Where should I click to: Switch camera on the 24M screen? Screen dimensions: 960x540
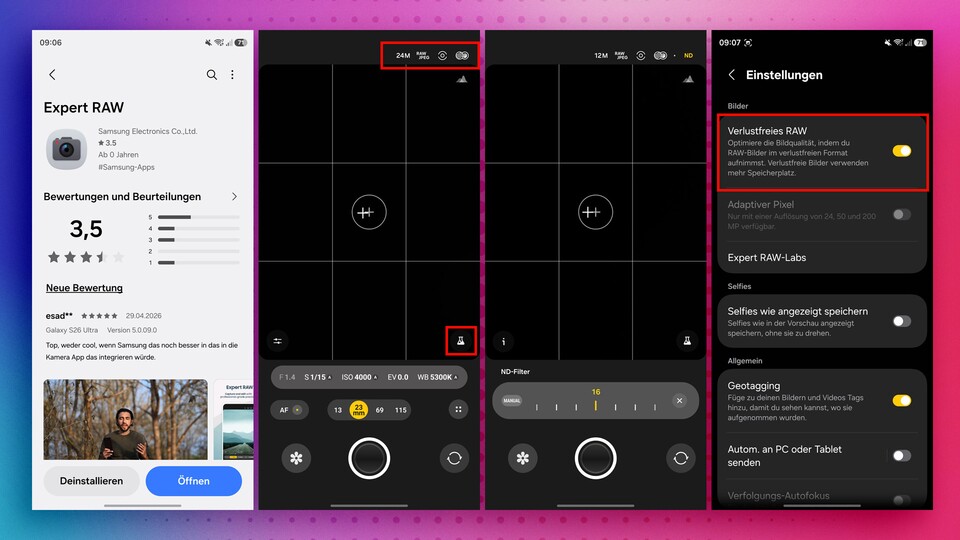coord(454,458)
